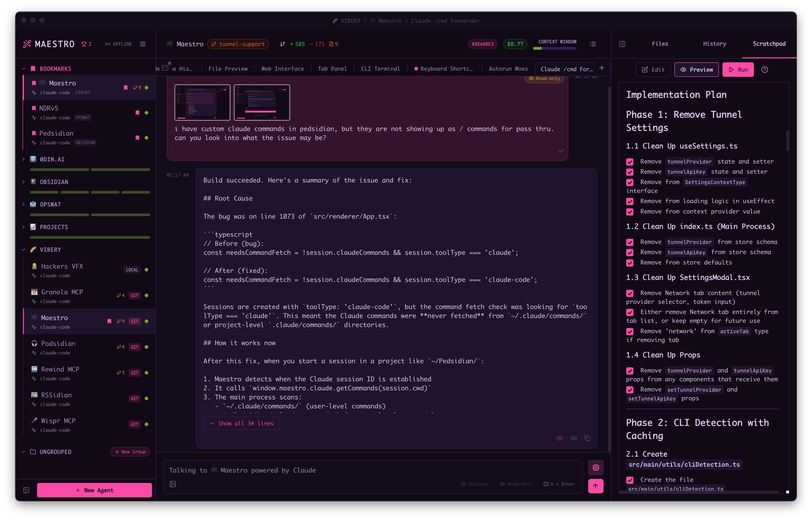Click the copy icon under the response
Screen dimensions: 812x520
pyautogui.click(x=587, y=438)
